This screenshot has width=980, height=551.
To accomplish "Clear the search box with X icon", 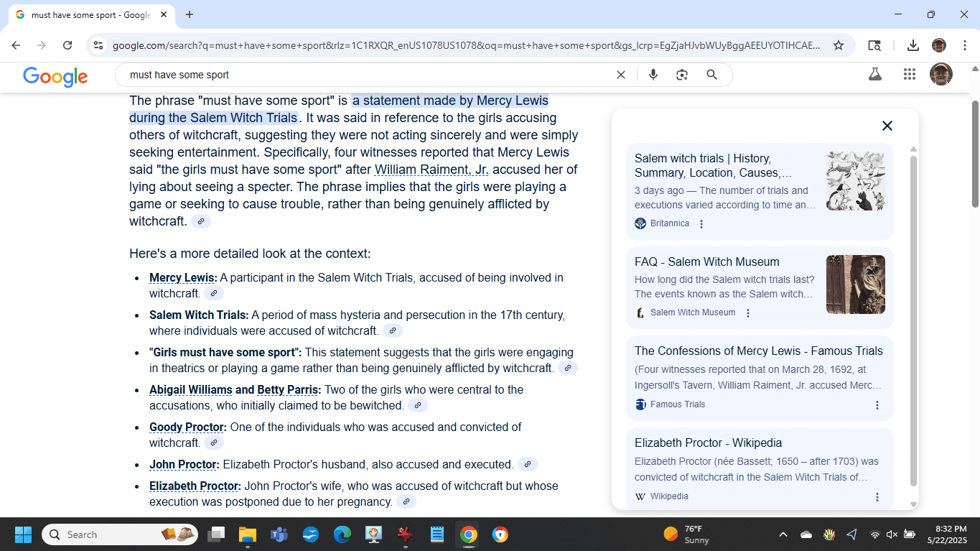I will (x=621, y=75).
